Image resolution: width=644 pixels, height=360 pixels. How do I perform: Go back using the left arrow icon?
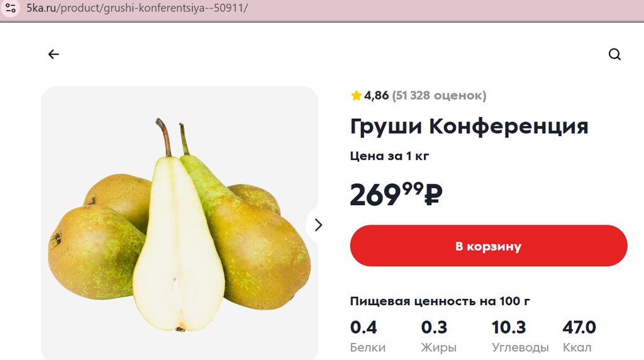click(53, 54)
